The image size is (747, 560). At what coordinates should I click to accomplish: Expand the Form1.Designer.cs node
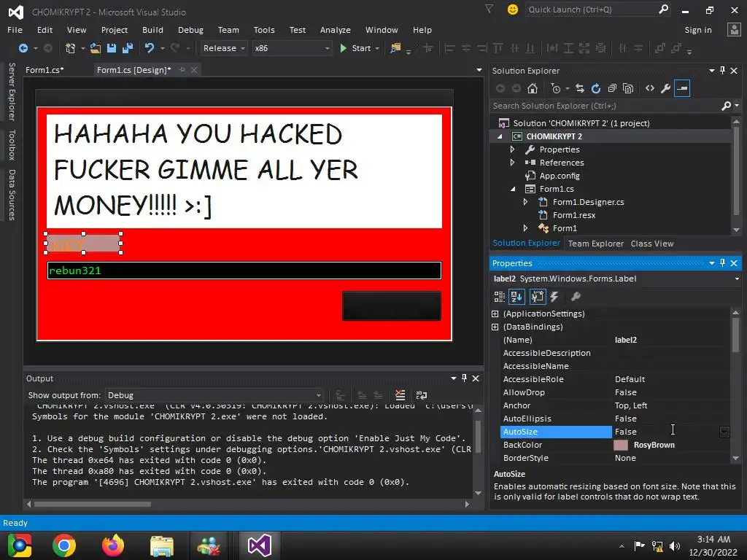pos(525,202)
